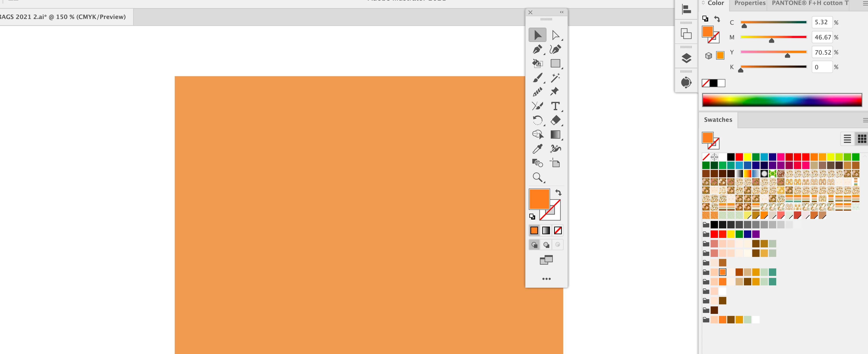Screen dimensions: 868x354
Task: Select the Eyedropper tool
Action: pos(537,149)
